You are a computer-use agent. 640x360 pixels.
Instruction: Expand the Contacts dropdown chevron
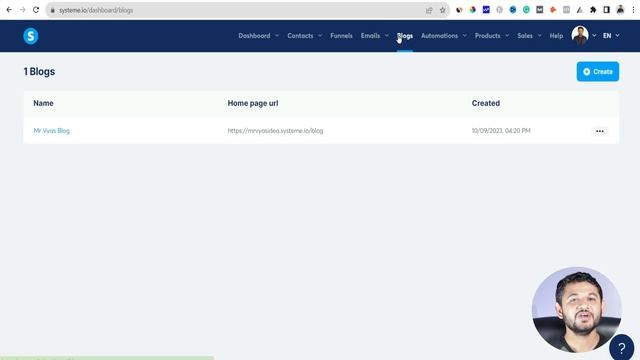pyautogui.click(x=320, y=36)
